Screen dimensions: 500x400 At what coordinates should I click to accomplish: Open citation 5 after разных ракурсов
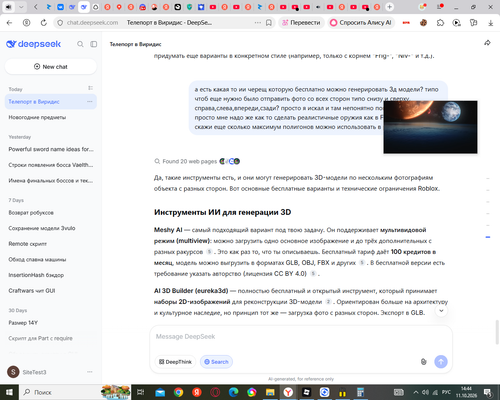(209, 252)
